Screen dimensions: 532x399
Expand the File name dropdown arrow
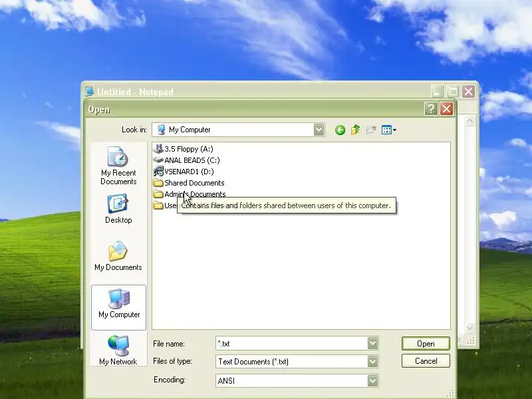(372, 343)
